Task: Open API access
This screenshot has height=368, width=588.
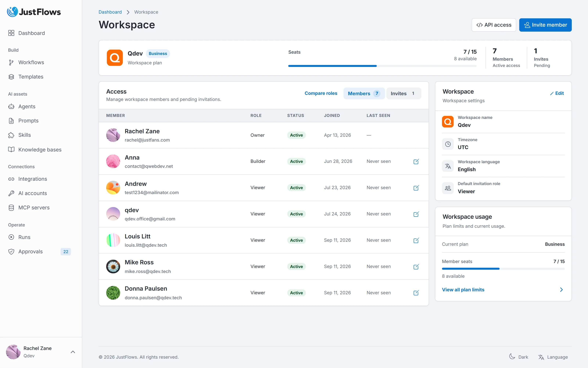Action: pos(494,25)
